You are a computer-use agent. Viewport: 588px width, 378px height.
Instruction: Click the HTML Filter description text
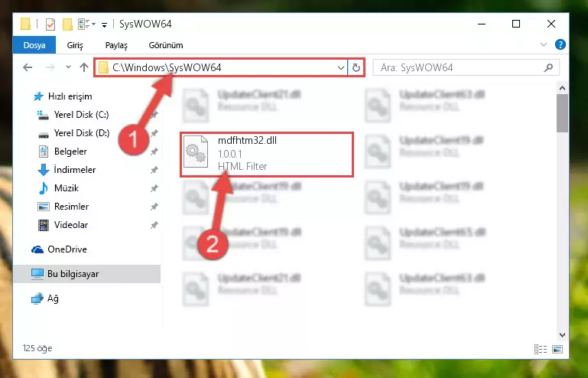point(242,166)
